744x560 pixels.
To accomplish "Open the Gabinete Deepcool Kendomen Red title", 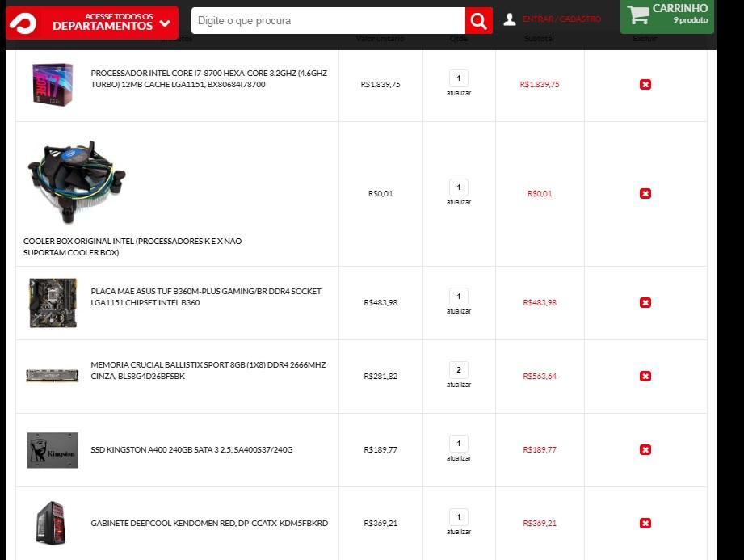I will tap(209, 523).
